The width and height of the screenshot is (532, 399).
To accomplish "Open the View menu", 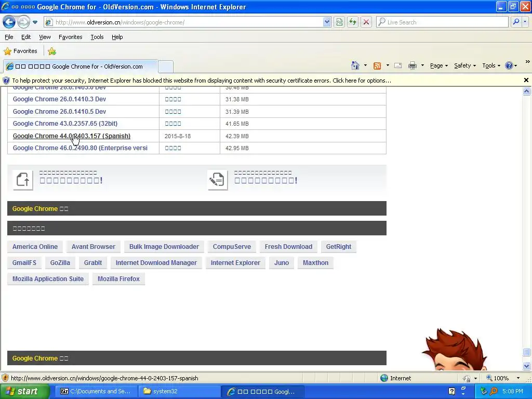I will click(45, 37).
